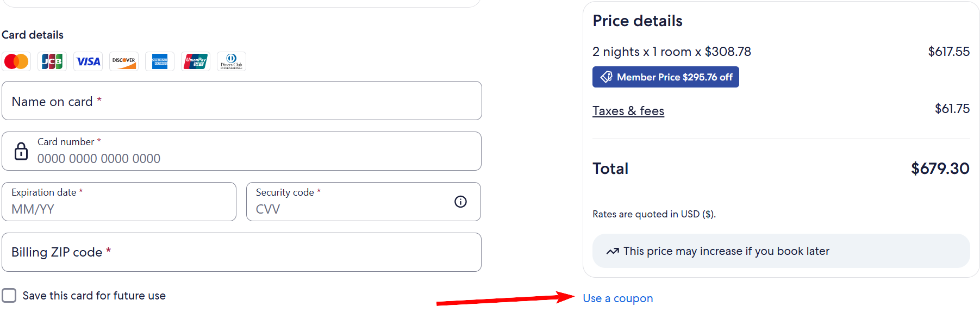Image resolution: width=980 pixels, height=331 pixels.
Task: Click the Member Price tag icon
Action: (x=607, y=77)
